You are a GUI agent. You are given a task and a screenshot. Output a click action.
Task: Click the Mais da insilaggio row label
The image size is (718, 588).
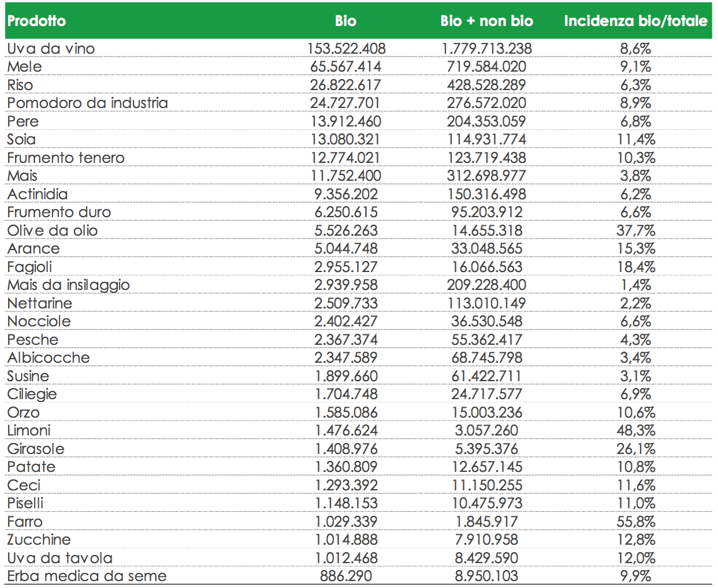coord(68,285)
